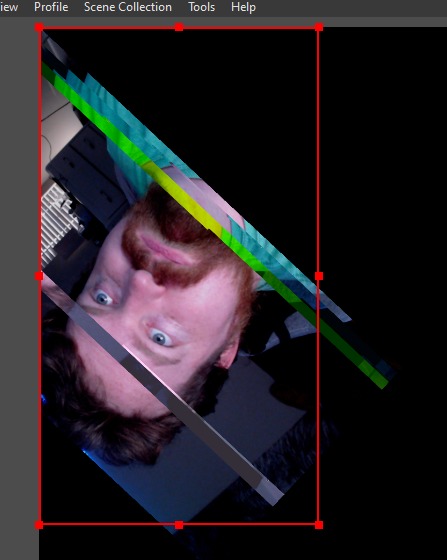Click the left-middle edge transform handle

(x=39, y=276)
